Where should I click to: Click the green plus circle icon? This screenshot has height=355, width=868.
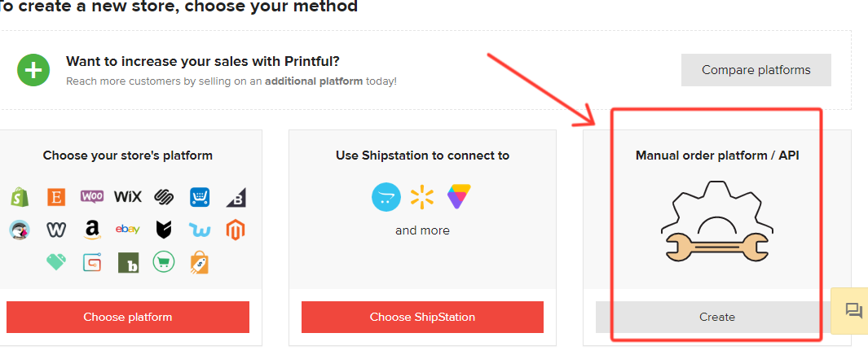[x=33, y=70]
